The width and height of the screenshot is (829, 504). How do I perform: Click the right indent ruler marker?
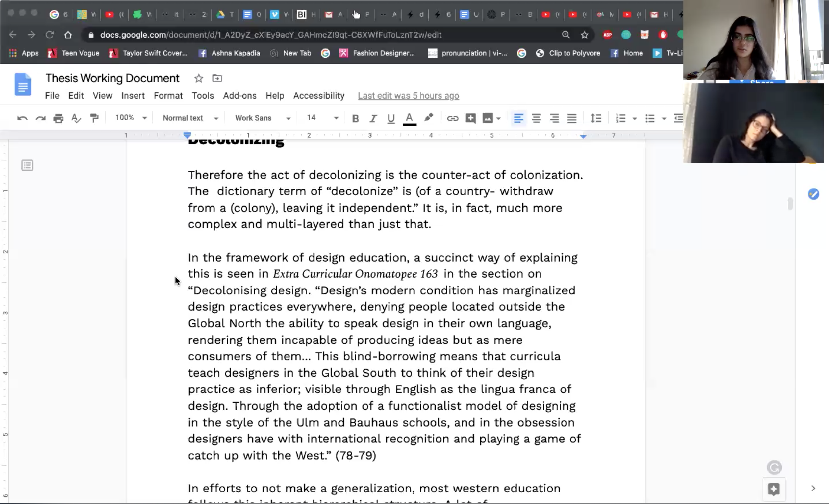pyautogui.click(x=583, y=136)
